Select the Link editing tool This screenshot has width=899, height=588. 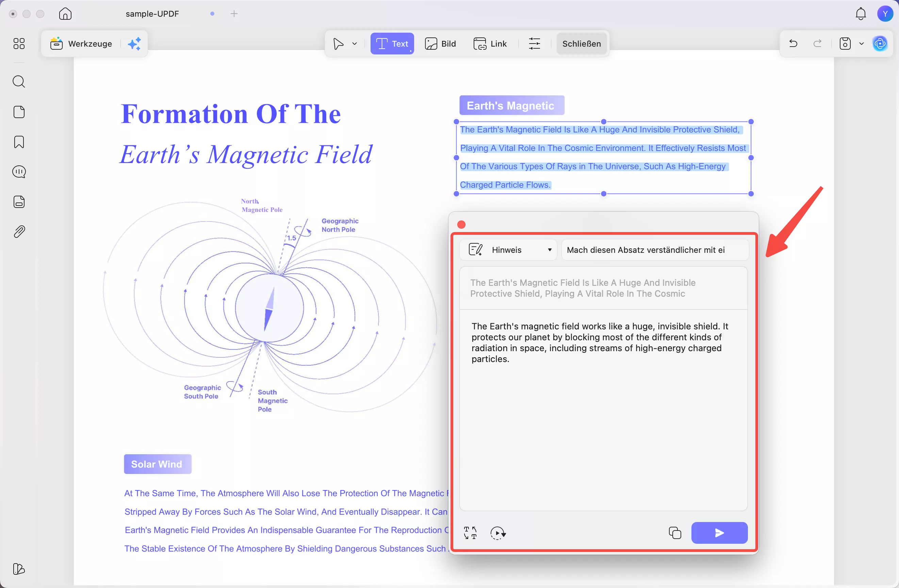click(490, 44)
